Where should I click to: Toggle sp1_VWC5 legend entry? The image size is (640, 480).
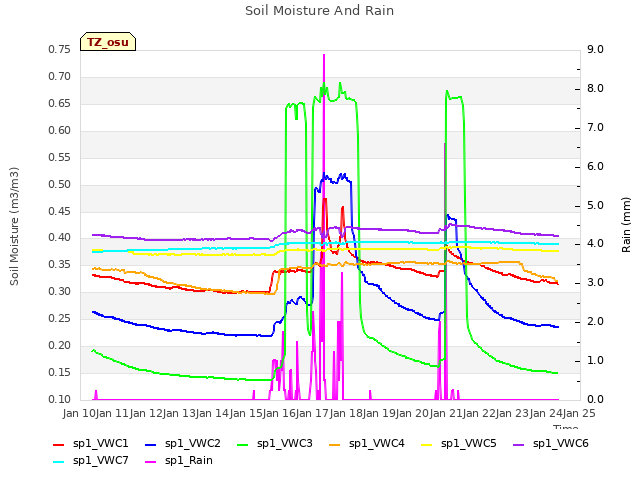[x=459, y=444]
